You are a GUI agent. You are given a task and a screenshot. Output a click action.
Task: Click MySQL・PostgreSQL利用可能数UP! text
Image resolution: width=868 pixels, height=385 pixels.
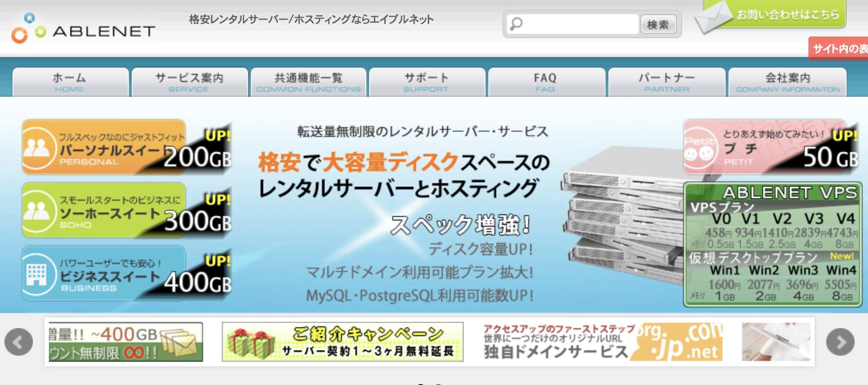420,296
